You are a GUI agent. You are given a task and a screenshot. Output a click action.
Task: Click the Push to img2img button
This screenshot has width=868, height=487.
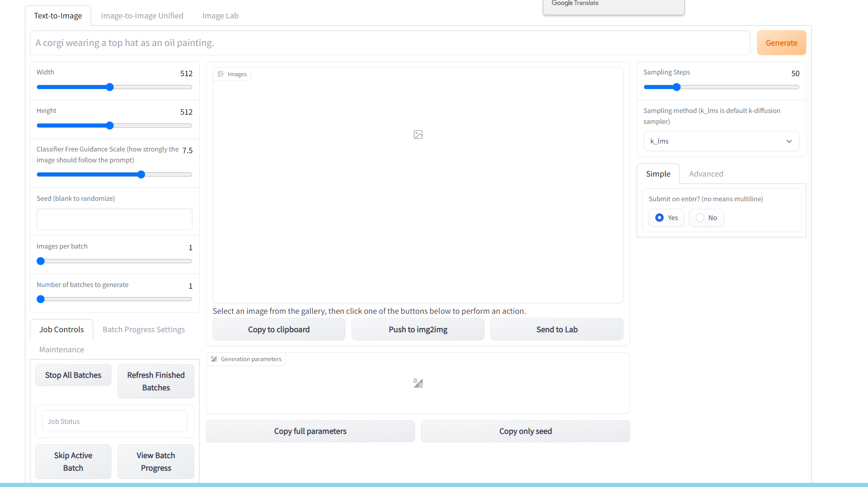(418, 330)
